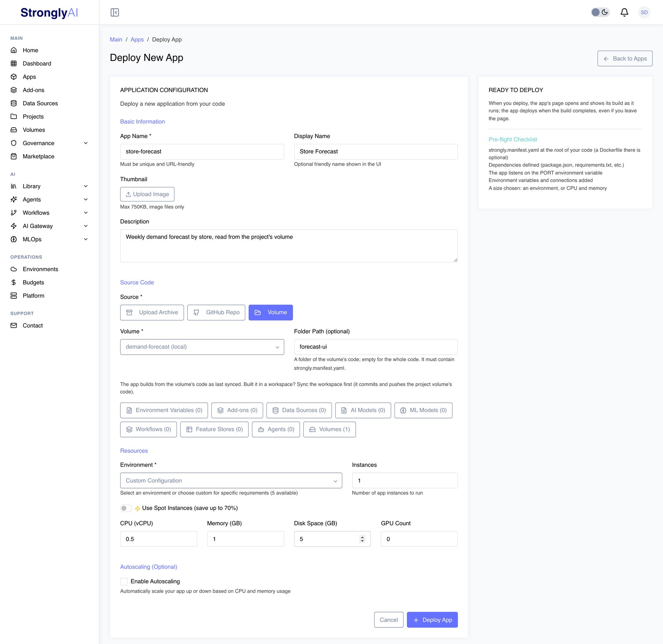This screenshot has width=663, height=644.
Task: Check Enable Autoscaling checkbox
Action: (124, 581)
